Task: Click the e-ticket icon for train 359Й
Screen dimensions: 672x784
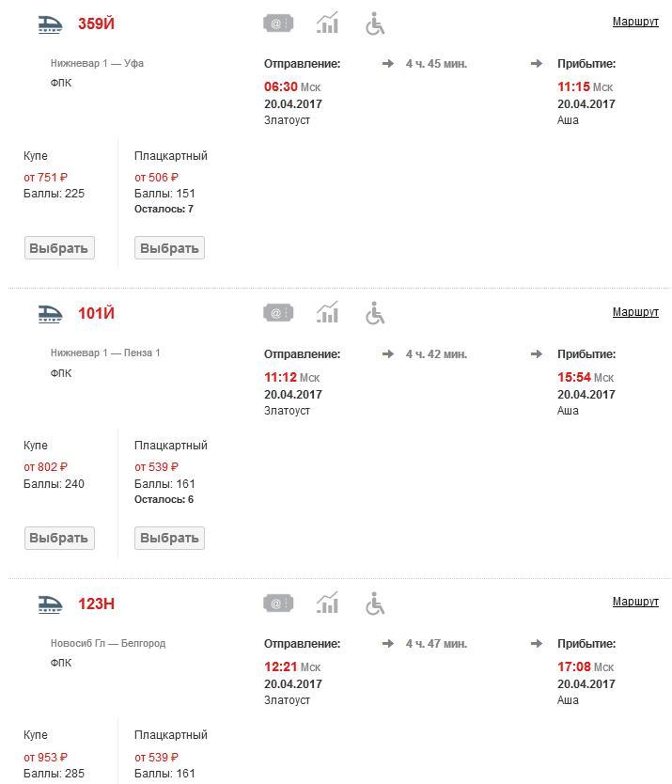Action: click(x=278, y=24)
